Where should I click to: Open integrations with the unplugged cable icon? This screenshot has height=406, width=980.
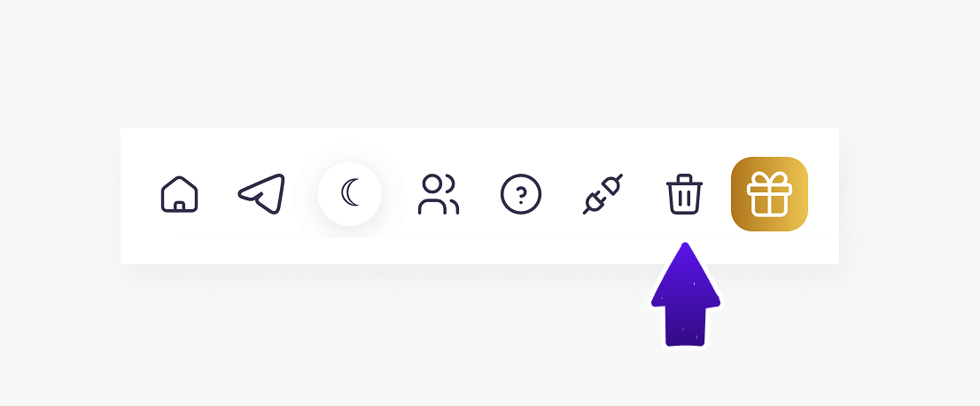coord(603,194)
